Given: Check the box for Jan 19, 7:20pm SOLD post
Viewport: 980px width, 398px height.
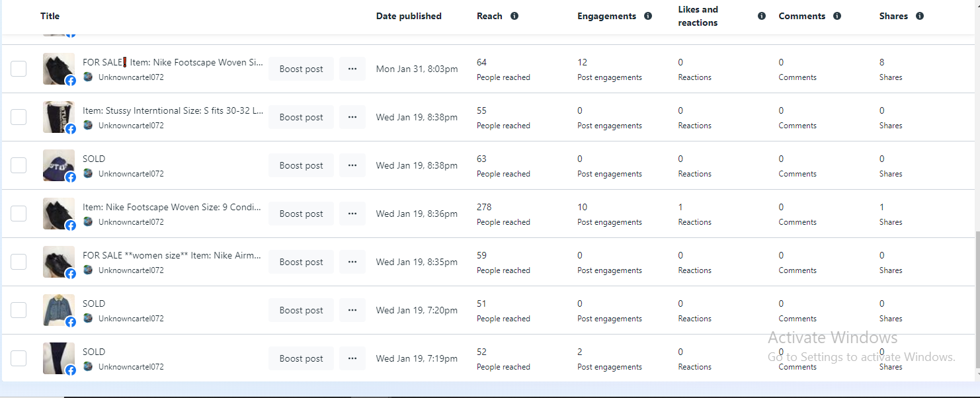Looking at the screenshot, I should point(19,310).
